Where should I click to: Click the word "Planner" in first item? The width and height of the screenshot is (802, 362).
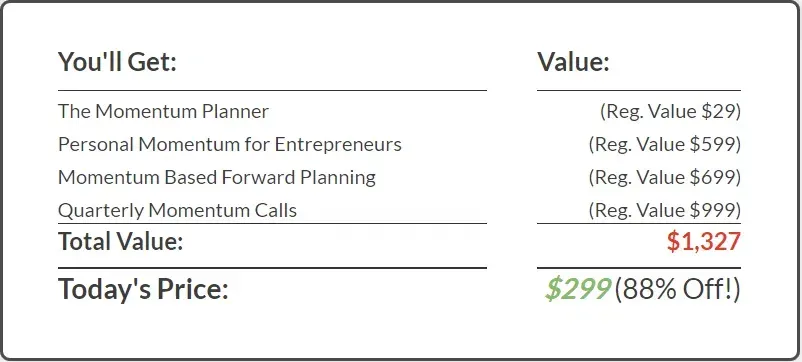235,111
